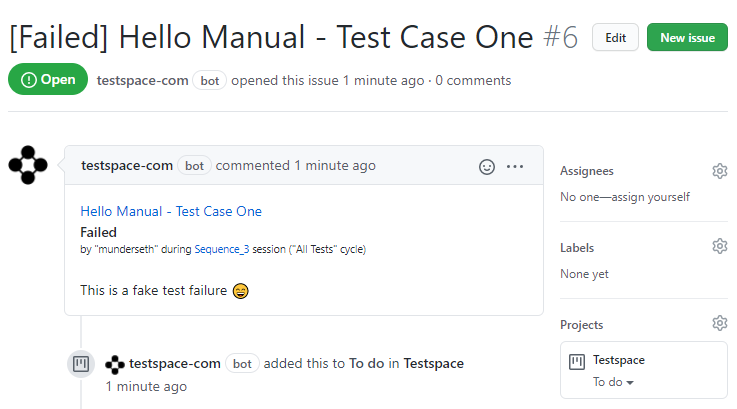Viewport: 737px width, 409px height.
Task: Click the large testspace-com avatar
Action: point(28,165)
